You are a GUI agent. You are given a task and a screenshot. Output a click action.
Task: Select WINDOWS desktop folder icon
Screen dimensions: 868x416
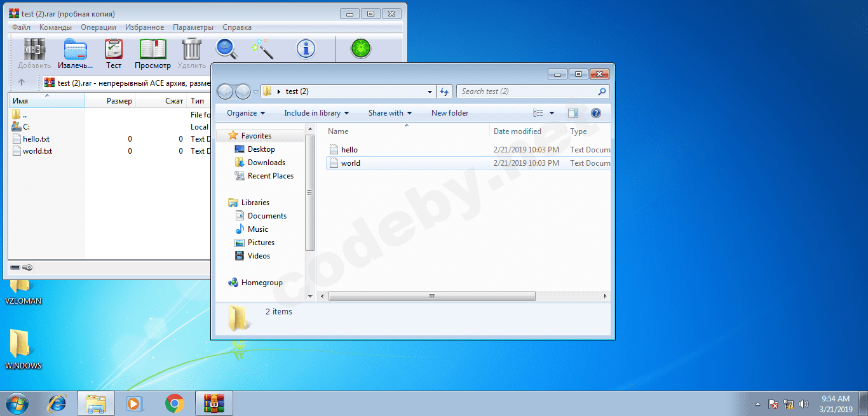click(x=24, y=349)
